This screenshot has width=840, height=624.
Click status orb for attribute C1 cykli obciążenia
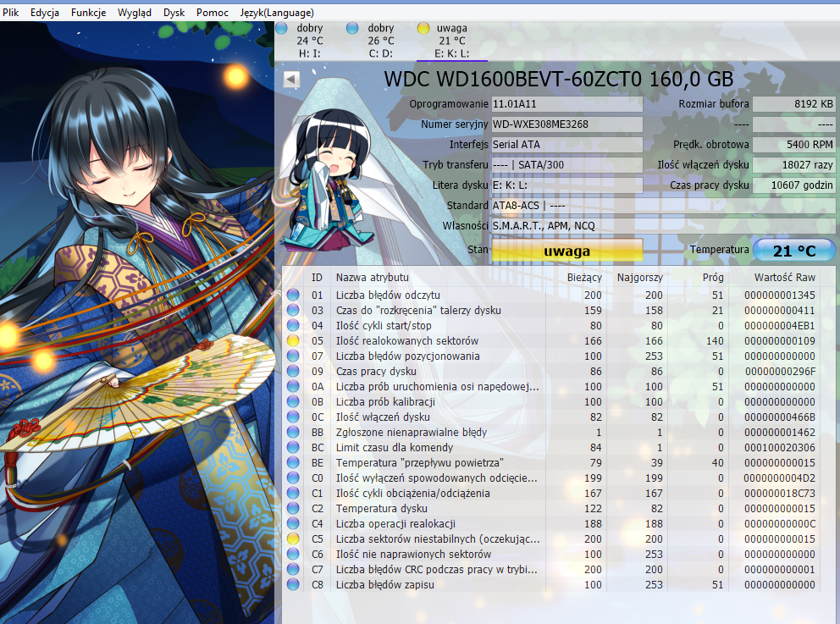click(x=293, y=494)
